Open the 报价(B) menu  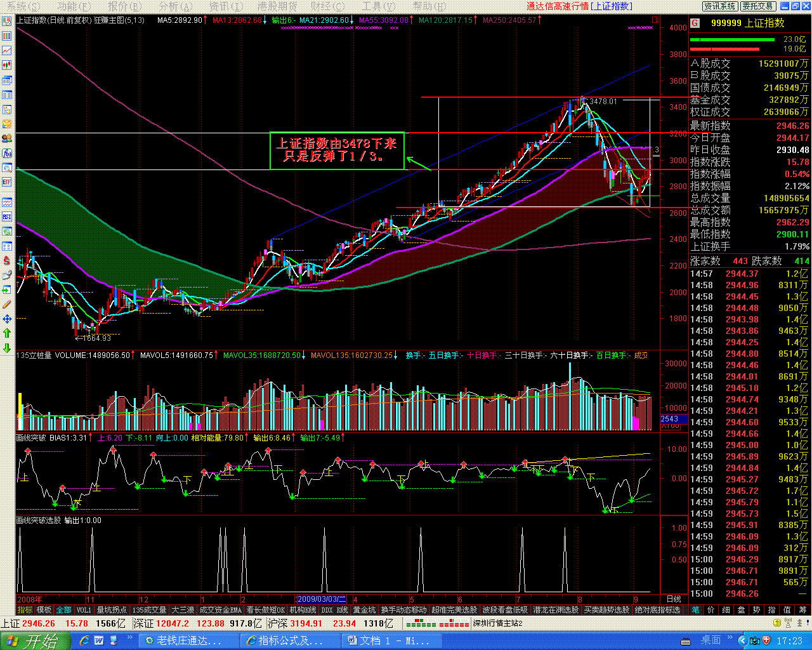point(124,6)
